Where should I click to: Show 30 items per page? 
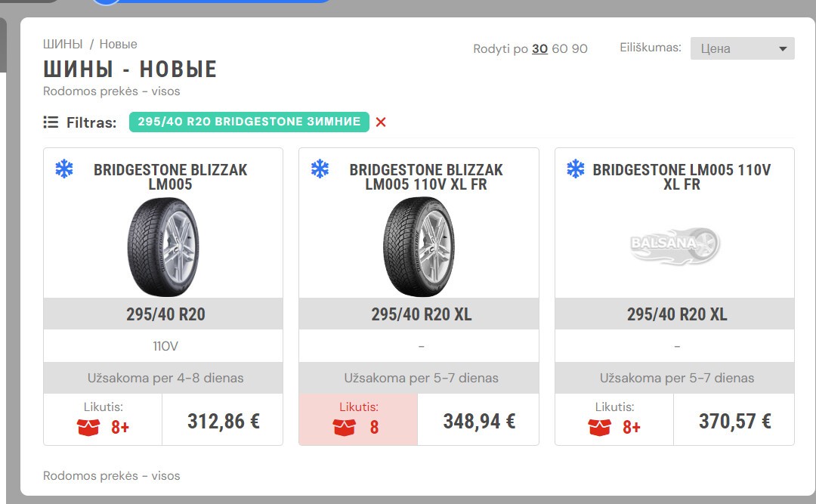539,49
